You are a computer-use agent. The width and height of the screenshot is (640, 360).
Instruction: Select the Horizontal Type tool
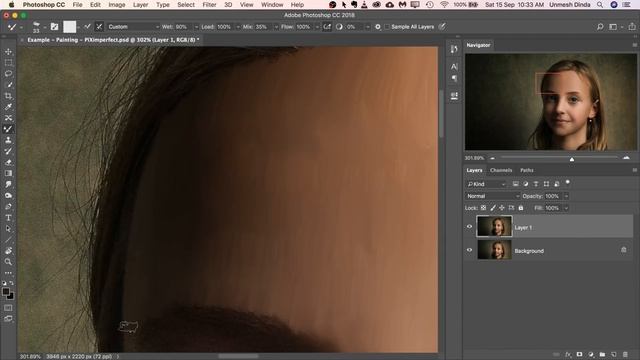click(x=8, y=218)
